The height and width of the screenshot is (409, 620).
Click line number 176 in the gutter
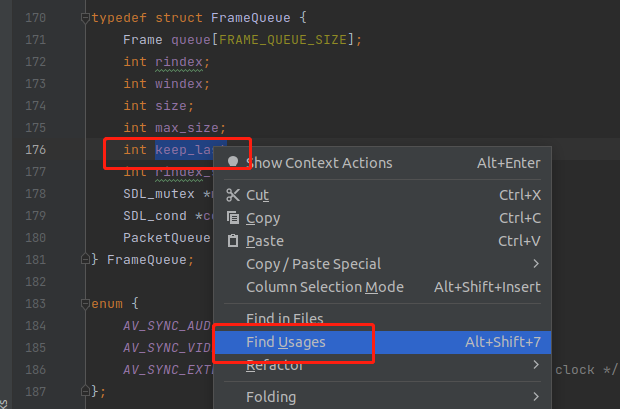(35, 150)
